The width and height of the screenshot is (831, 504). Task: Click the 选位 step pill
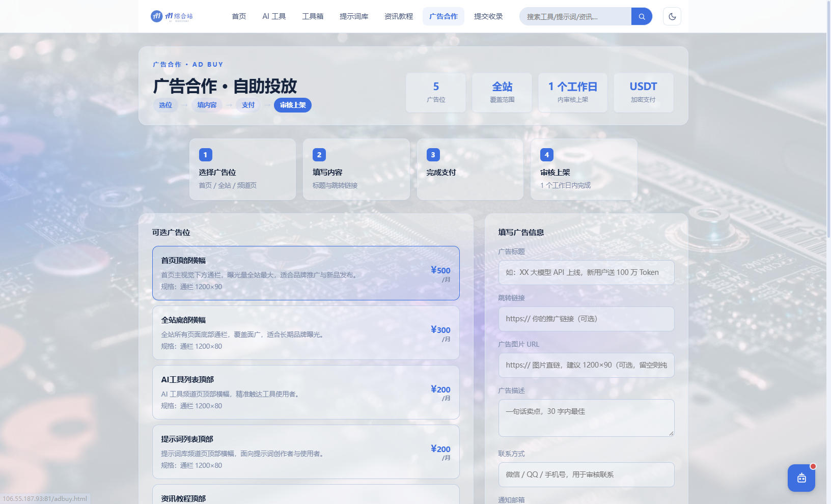(165, 105)
